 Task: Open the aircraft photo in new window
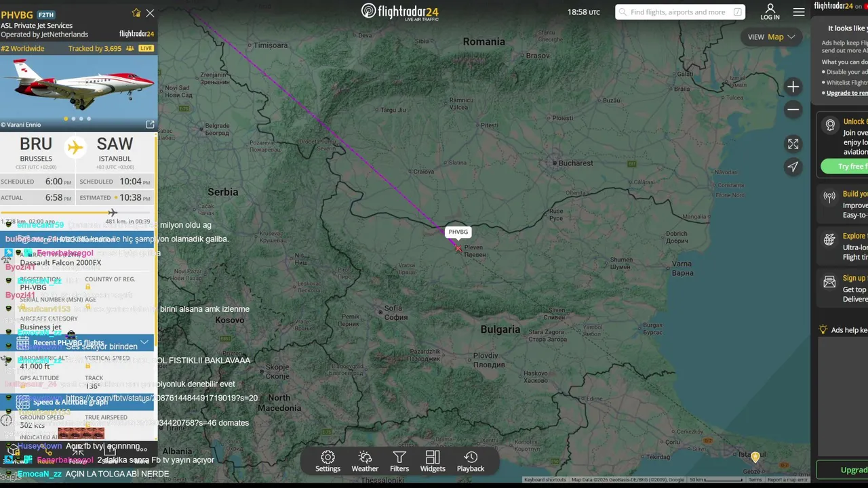[x=151, y=125]
